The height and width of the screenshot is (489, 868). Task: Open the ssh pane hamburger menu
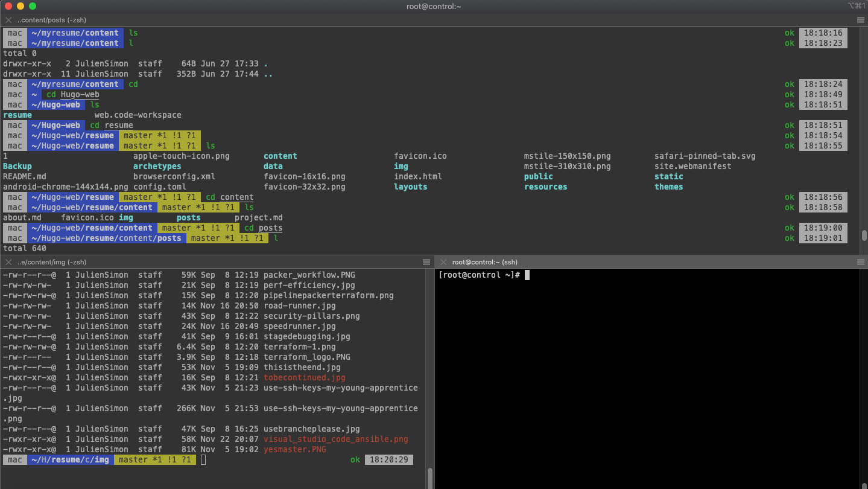coord(861,262)
